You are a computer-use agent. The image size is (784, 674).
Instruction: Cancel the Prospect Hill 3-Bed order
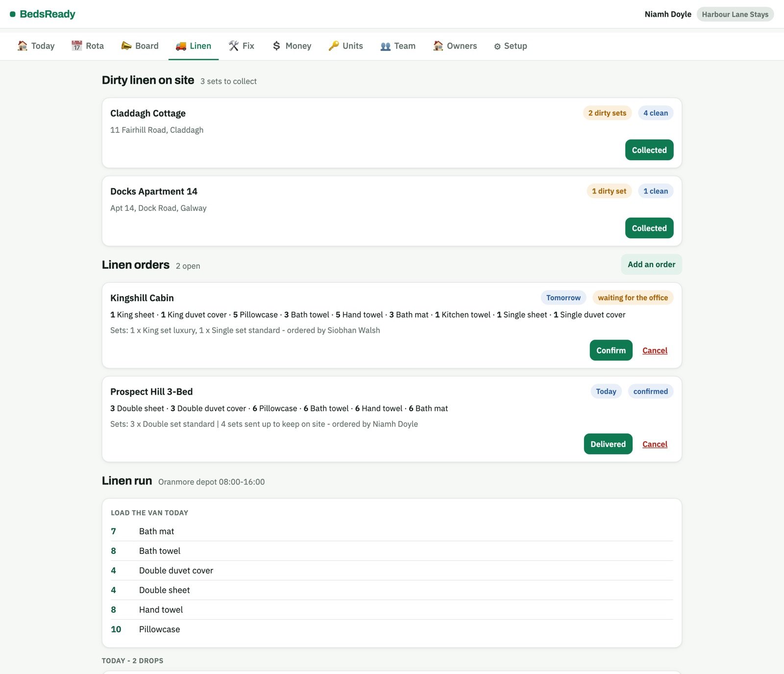pyautogui.click(x=655, y=444)
